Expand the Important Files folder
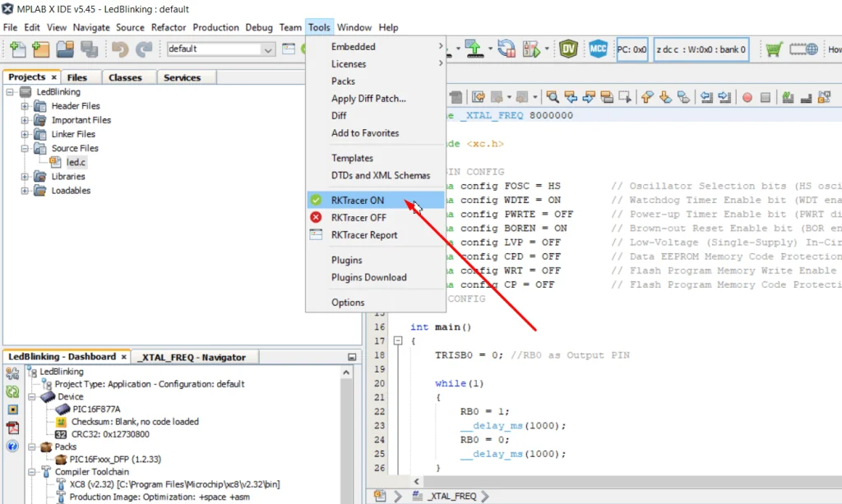Screen dimensions: 842x504 [x=25, y=120]
